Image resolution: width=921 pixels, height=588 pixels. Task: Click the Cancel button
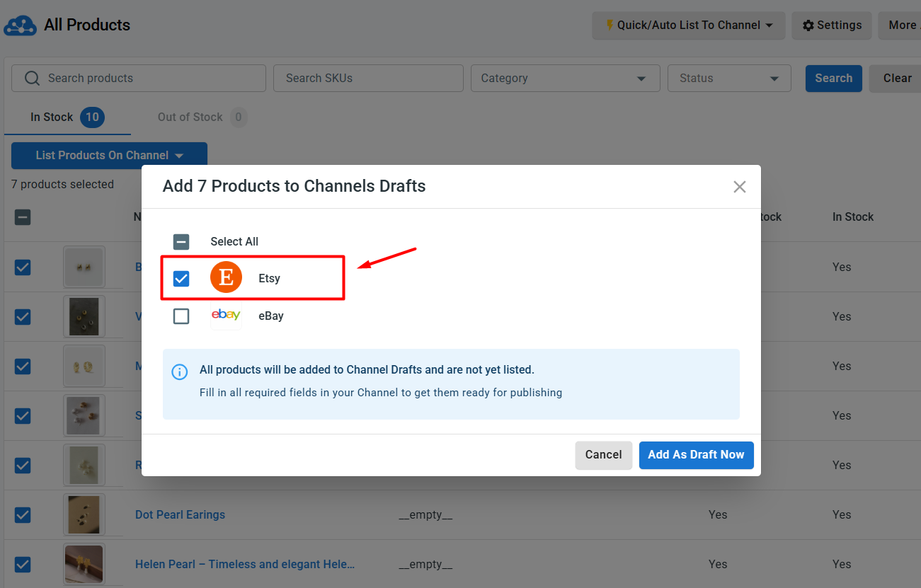click(603, 455)
